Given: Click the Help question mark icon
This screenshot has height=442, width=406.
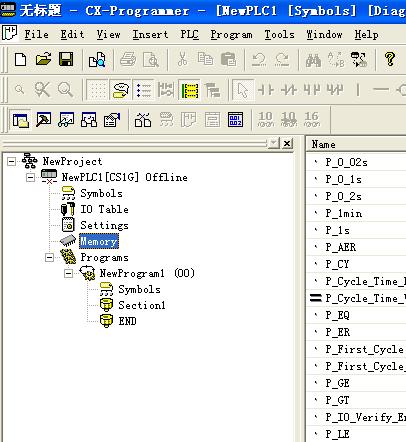Looking at the screenshot, I should tap(390, 59).
